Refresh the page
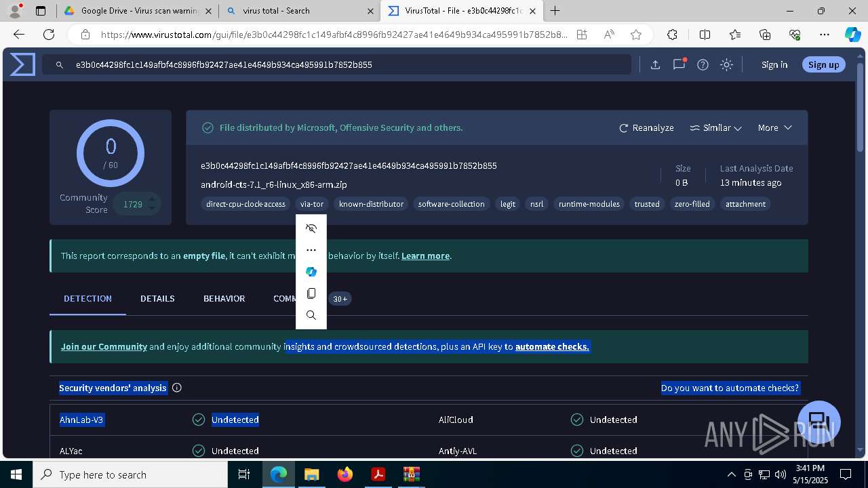The image size is (868, 488). click(49, 35)
